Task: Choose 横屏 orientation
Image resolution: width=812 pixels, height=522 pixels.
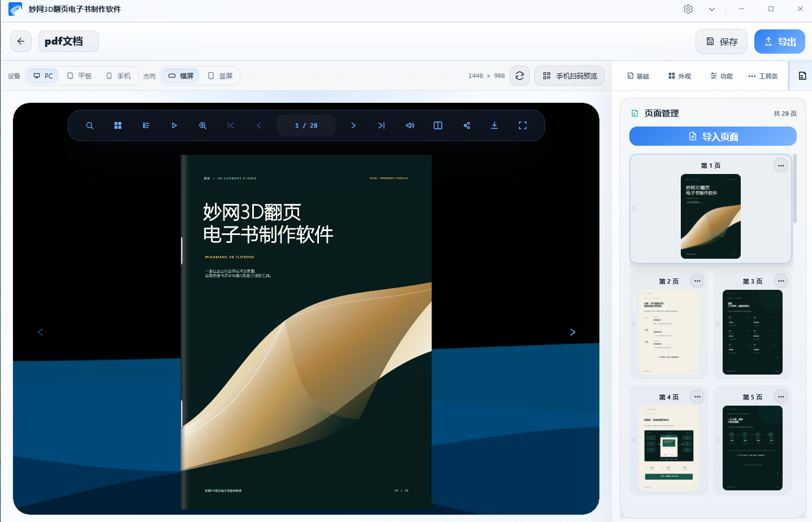Action: [181, 76]
